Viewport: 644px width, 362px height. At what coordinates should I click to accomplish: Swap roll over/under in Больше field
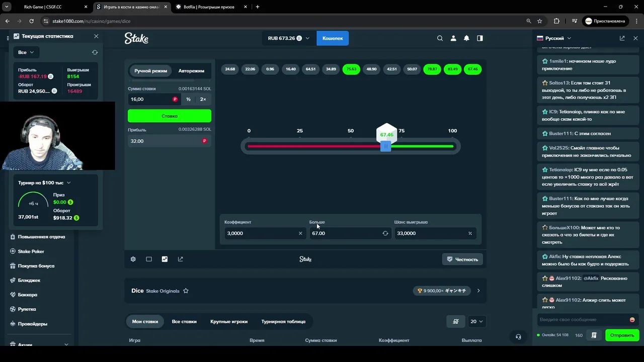click(x=385, y=233)
